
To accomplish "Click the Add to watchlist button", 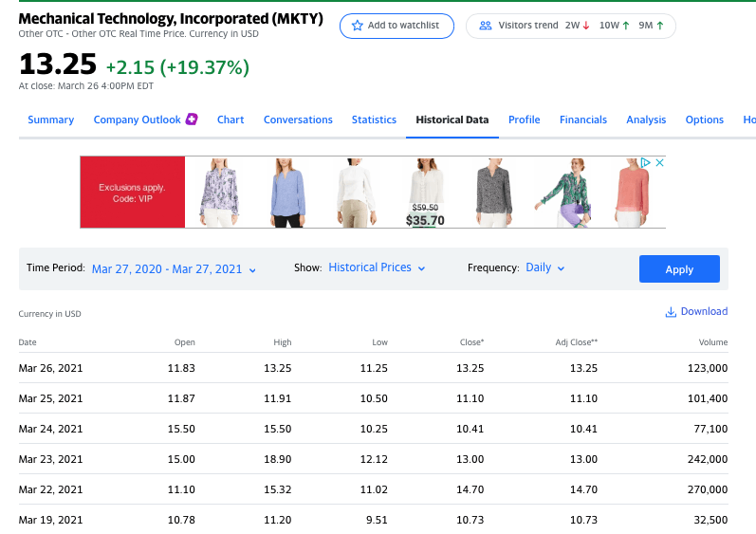I will point(396,26).
